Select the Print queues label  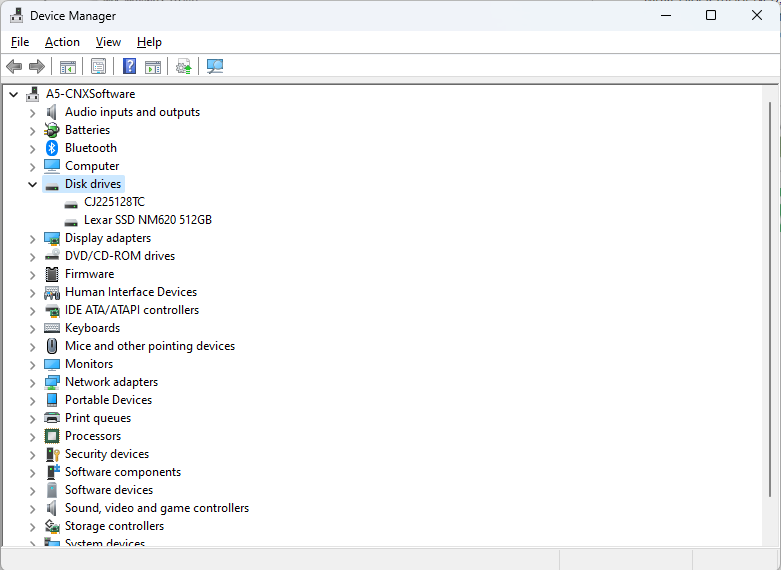coord(98,418)
